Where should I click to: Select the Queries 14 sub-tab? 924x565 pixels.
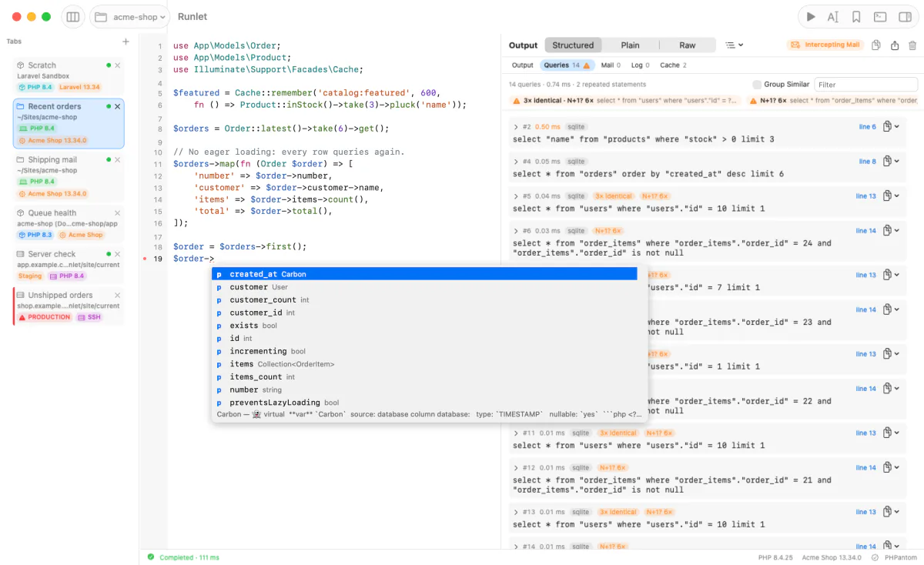pos(566,65)
